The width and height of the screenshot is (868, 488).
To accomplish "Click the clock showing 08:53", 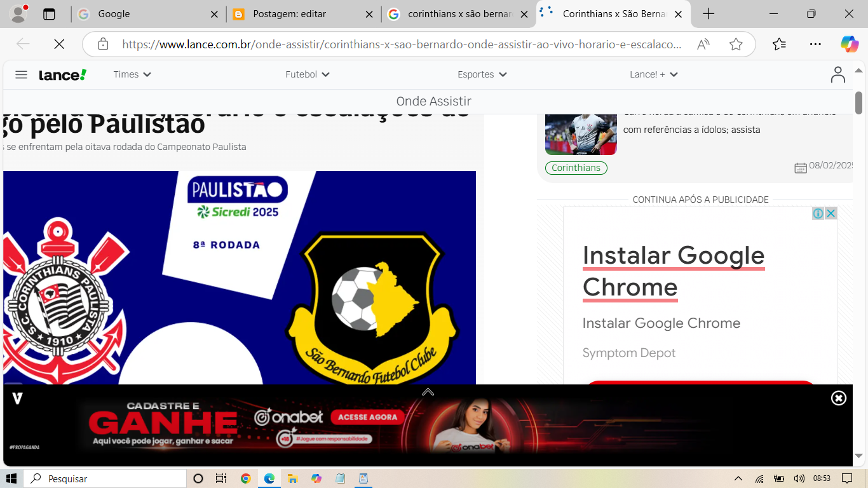I will 822,478.
